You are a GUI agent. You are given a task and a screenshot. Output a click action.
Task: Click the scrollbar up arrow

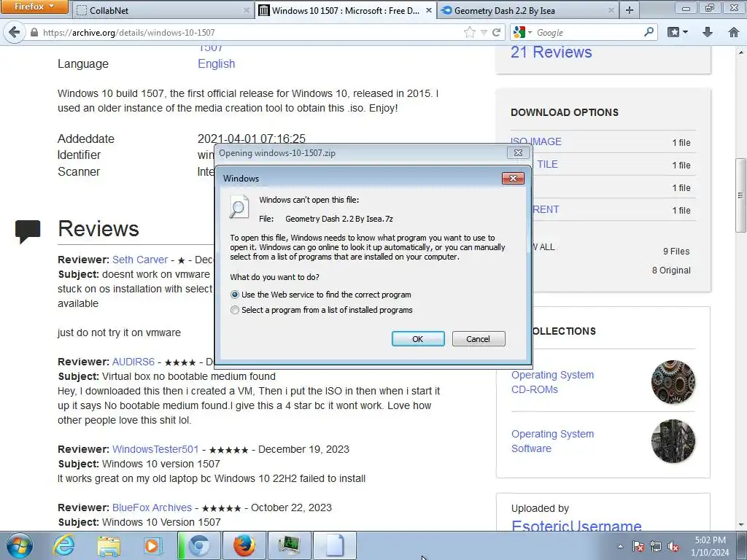point(741,51)
